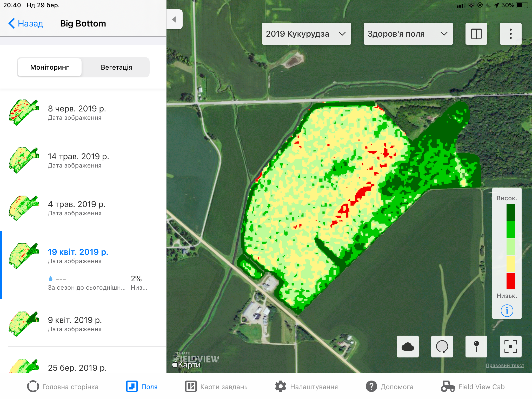
Task: Open the Здоров'я поля layer dropdown
Action: pos(408,34)
